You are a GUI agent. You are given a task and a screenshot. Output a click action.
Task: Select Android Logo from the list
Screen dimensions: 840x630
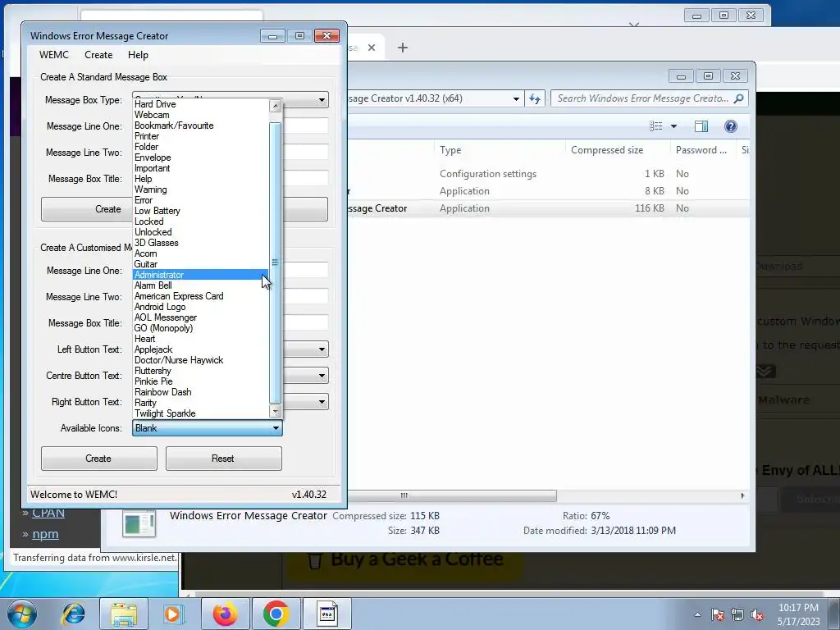coord(200,307)
